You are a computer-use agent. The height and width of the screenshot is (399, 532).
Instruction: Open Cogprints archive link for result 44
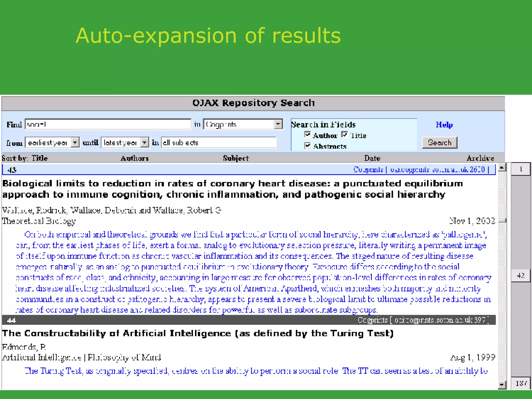(x=372, y=320)
